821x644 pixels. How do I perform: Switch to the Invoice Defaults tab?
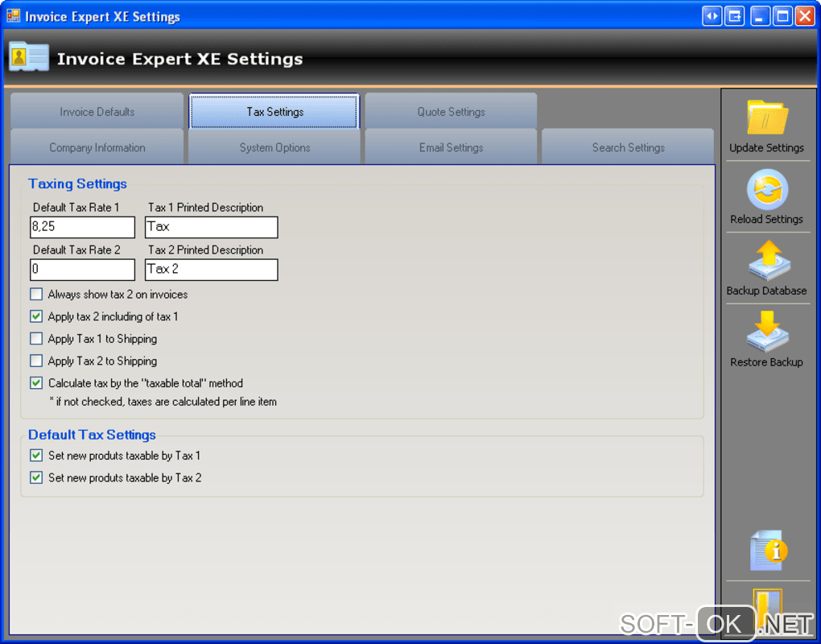point(97,111)
